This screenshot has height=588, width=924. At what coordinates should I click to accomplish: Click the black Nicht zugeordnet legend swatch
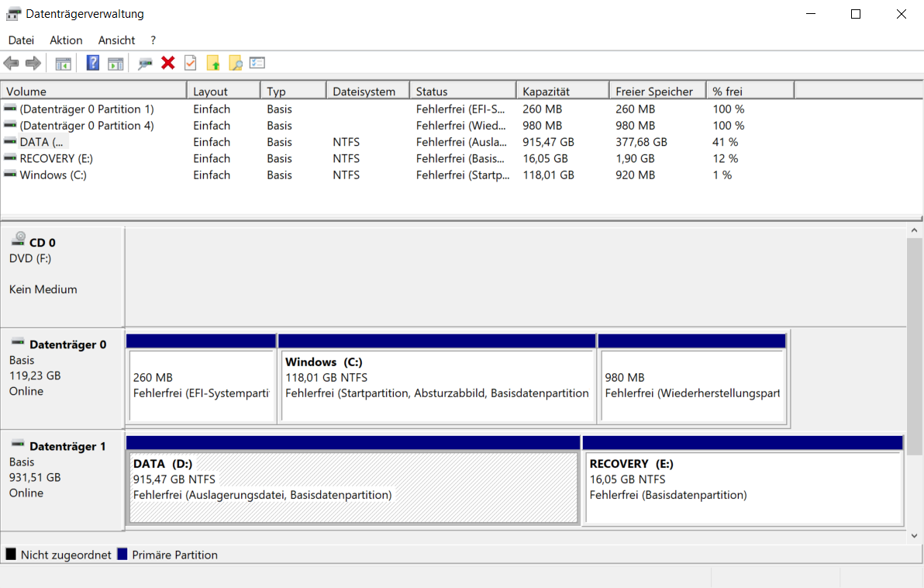click(11, 555)
